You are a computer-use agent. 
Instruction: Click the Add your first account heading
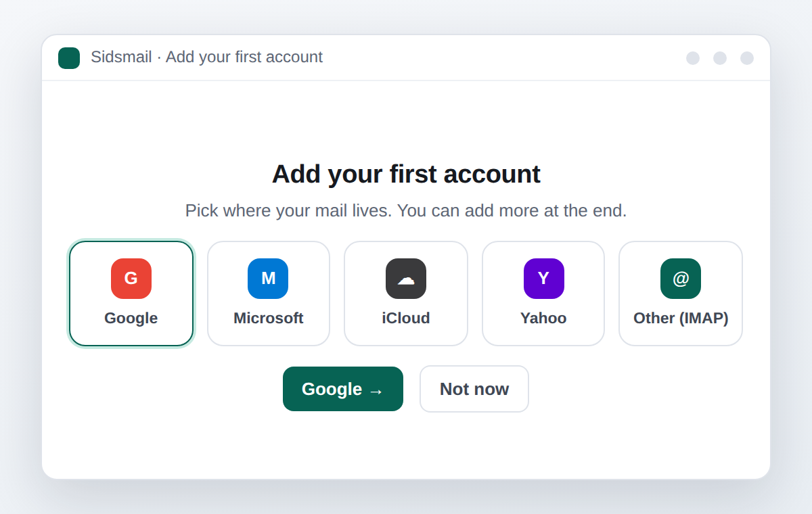click(406, 174)
